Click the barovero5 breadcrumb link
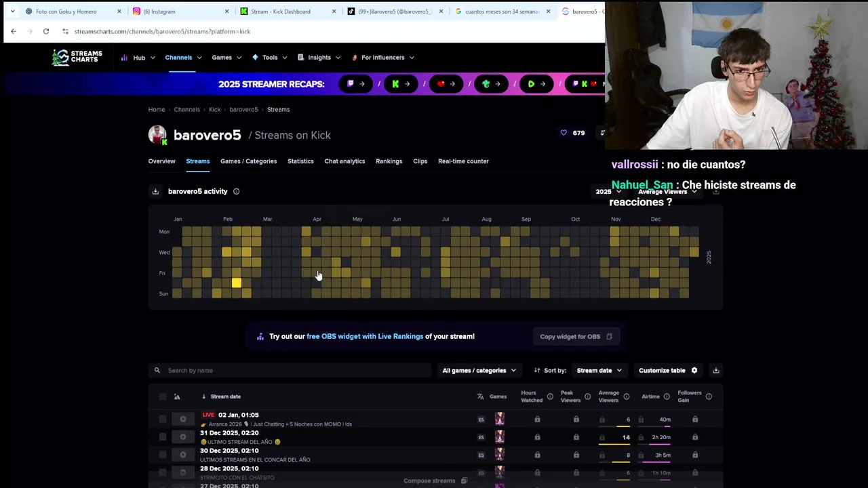 click(x=243, y=110)
